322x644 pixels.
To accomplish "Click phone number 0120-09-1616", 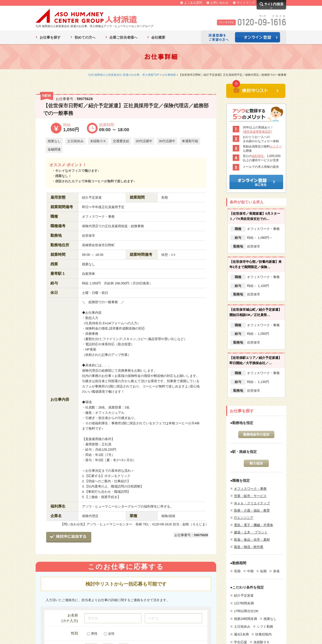I will [x=262, y=22].
